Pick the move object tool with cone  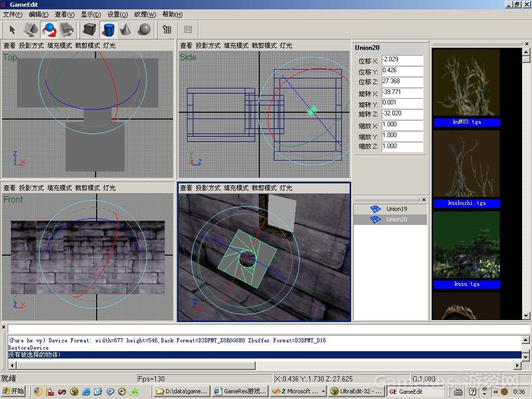pyautogui.click(x=31, y=30)
